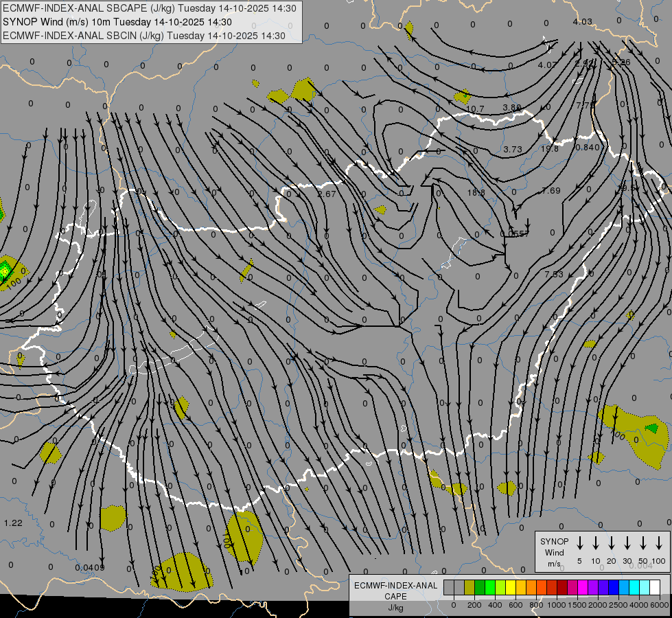The width and height of the screenshot is (672, 618).
Task: Click the 7.69 value on the map
Action: pos(551,190)
